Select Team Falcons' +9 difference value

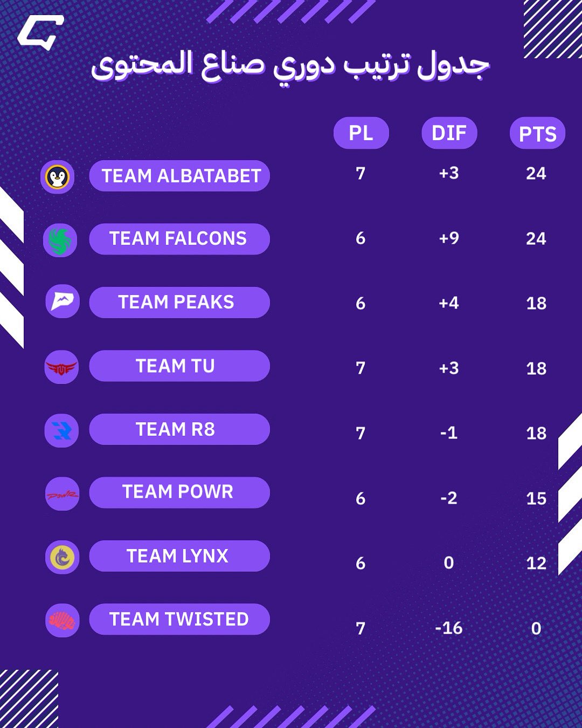pyautogui.click(x=449, y=238)
